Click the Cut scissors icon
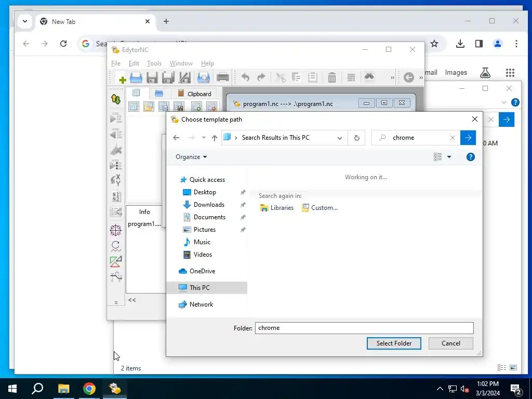This screenshot has height=399, width=532. [x=281, y=78]
